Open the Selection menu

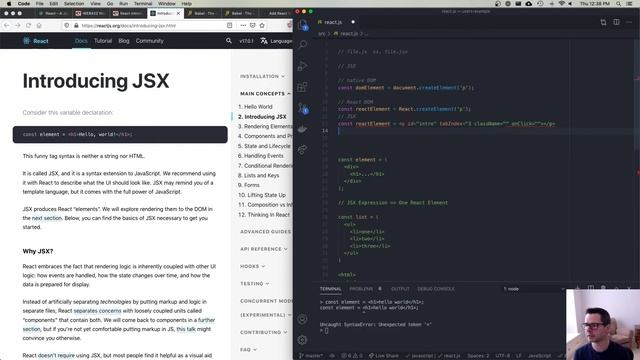[x=74, y=3]
